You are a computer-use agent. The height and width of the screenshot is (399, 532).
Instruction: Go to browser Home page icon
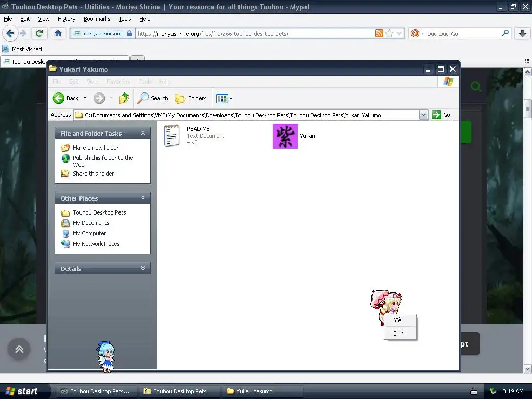point(58,33)
